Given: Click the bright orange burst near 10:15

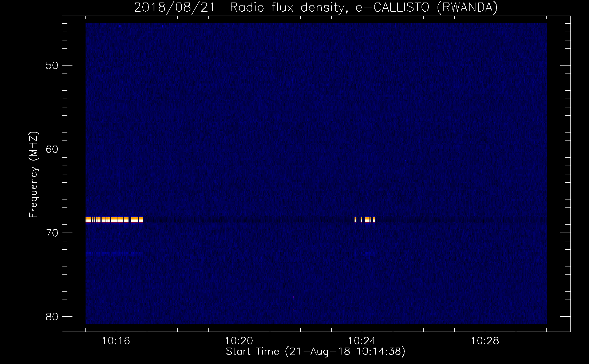Looking at the screenshot, I should click(114, 219).
